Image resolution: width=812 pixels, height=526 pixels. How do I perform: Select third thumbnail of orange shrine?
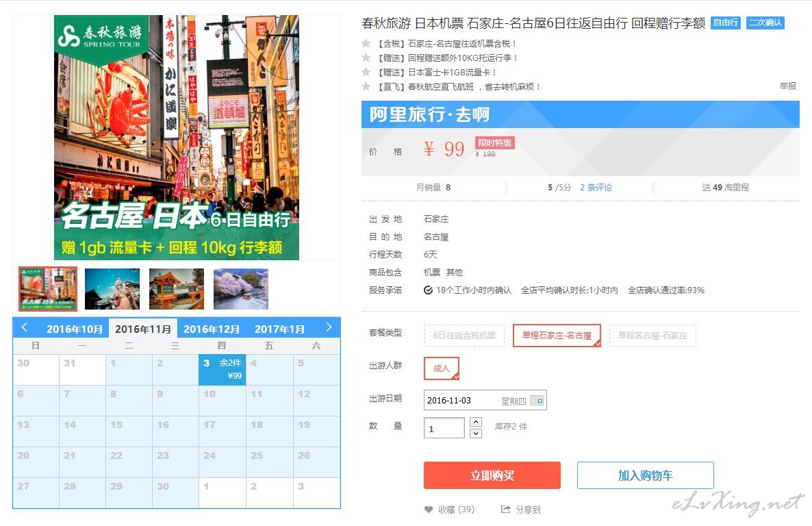coord(177,289)
